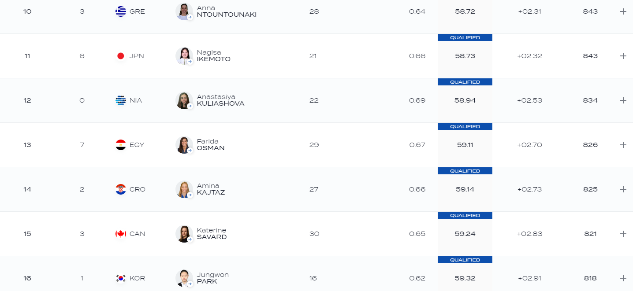
Task: Open Anna Ntountounaki's profile photo
Action: coord(184,11)
